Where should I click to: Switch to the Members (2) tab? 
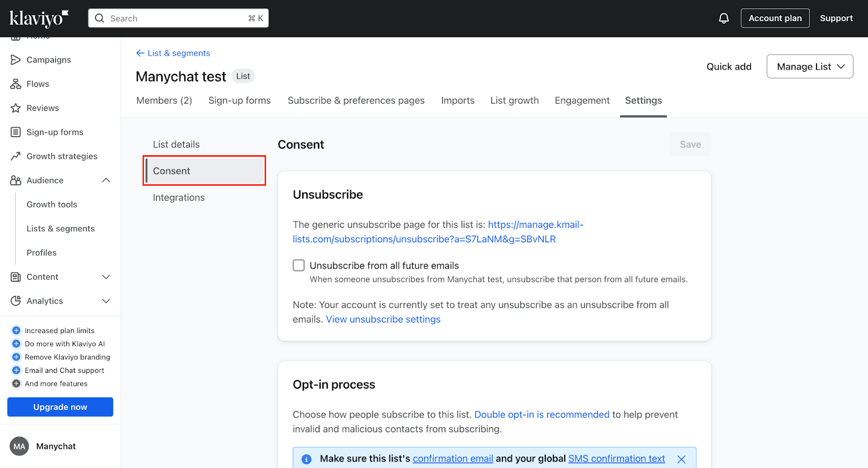(x=164, y=100)
